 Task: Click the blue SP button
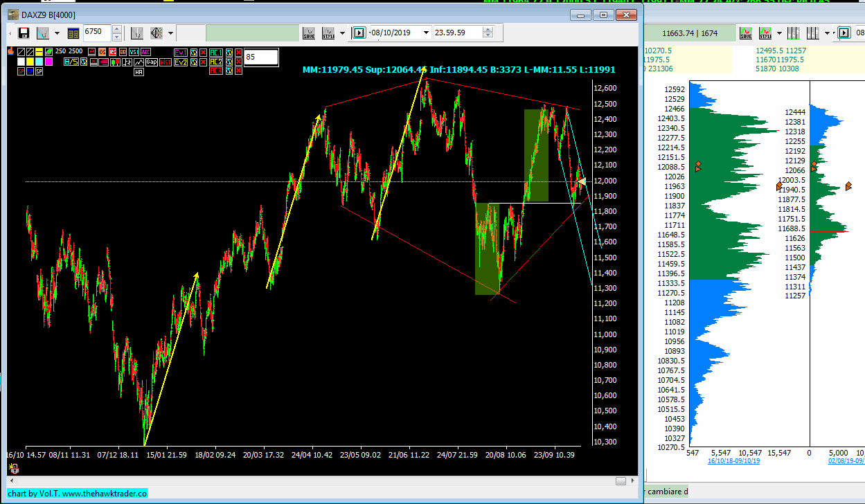coord(30,71)
